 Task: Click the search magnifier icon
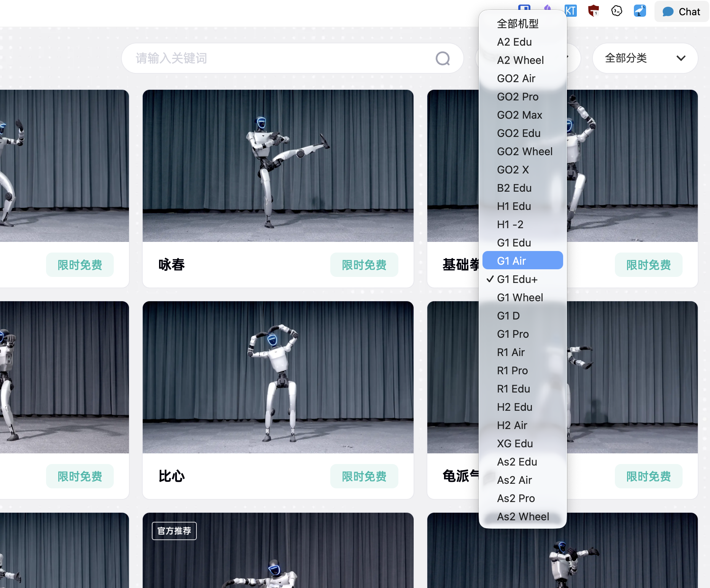[x=443, y=59]
